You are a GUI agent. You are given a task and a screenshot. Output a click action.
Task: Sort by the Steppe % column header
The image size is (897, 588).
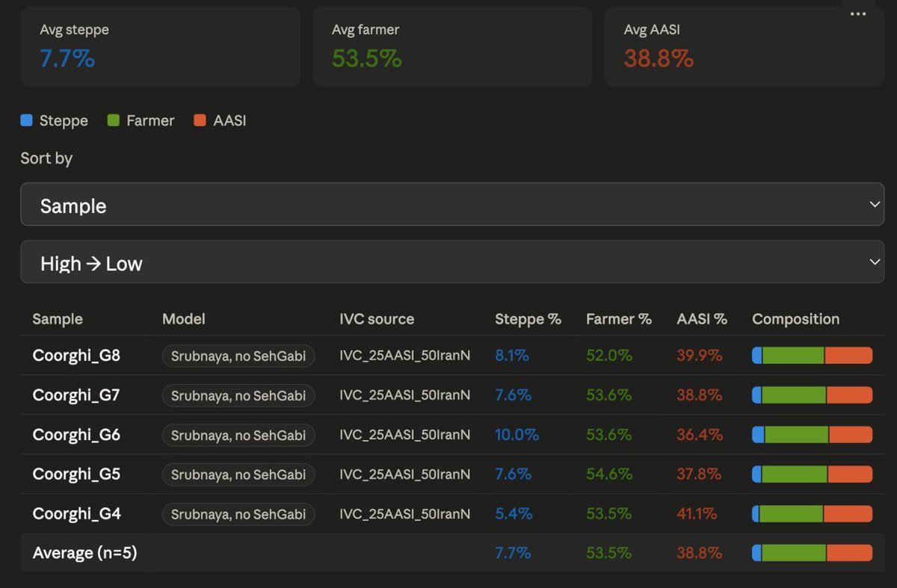click(528, 319)
